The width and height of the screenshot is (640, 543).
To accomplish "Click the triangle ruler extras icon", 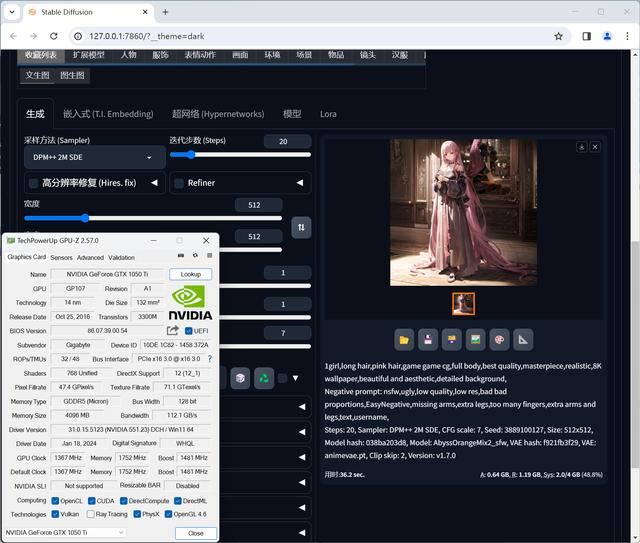I will click(x=523, y=340).
